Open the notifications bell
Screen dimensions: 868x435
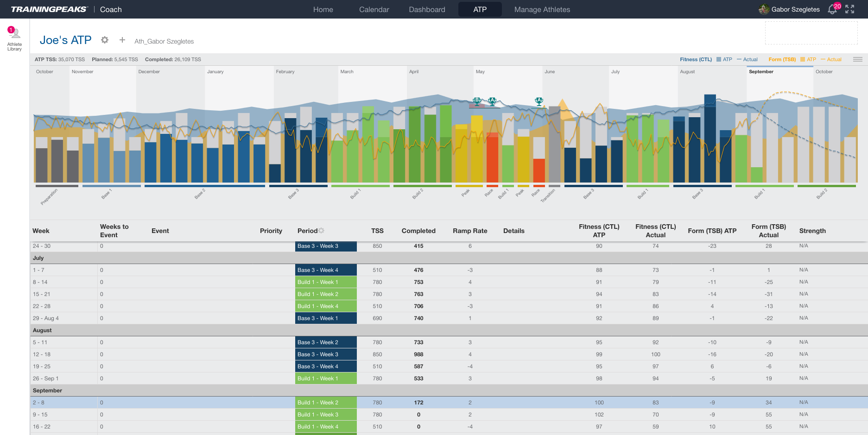832,9
